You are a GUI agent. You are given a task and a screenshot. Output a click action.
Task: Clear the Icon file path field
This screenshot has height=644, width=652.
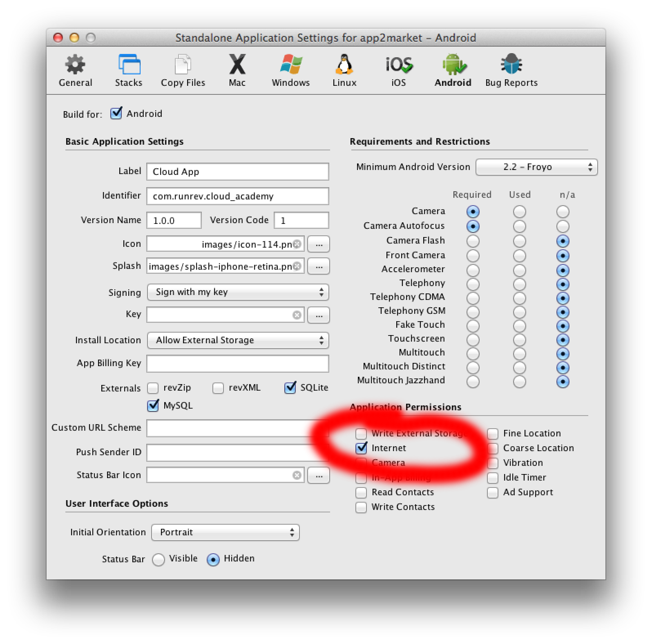point(297,244)
